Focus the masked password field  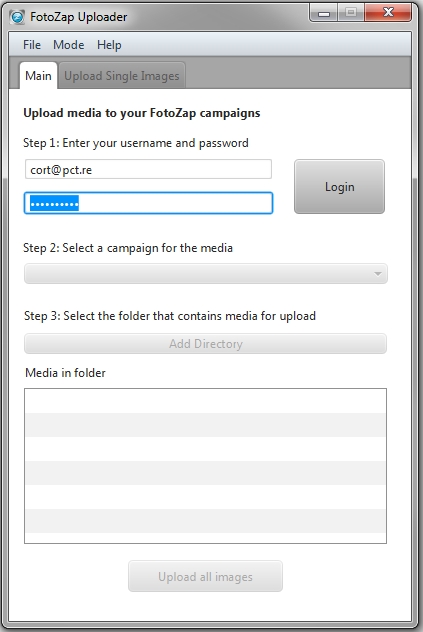point(148,203)
